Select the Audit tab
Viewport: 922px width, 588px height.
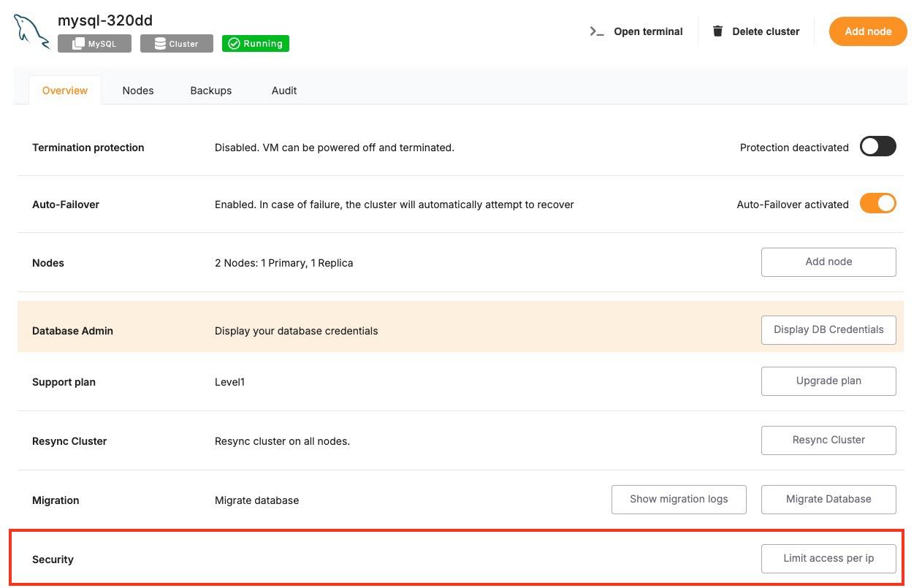pyautogui.click(x=284, y=90)
